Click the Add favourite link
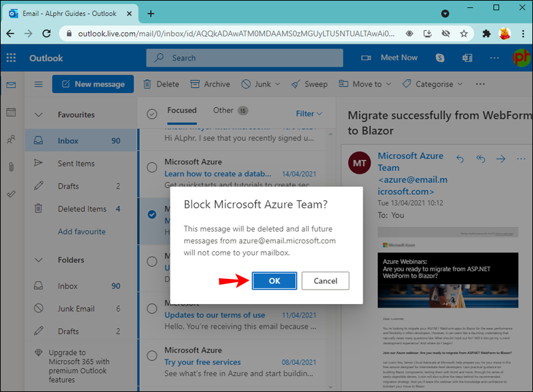 tap(82, 232)
